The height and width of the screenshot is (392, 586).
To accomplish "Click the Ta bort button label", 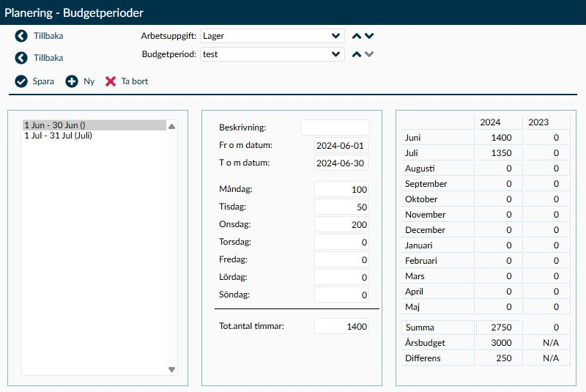I will click(135, 81).
